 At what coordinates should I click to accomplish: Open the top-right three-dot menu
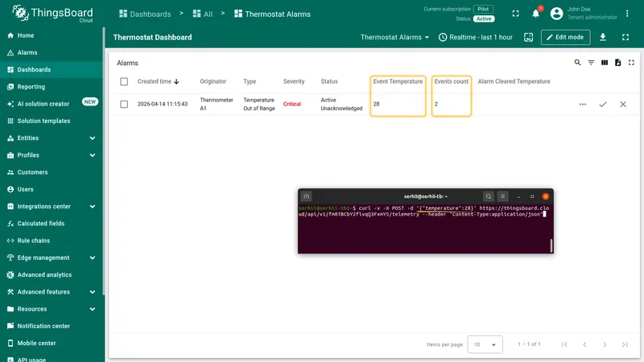point(627,14)
